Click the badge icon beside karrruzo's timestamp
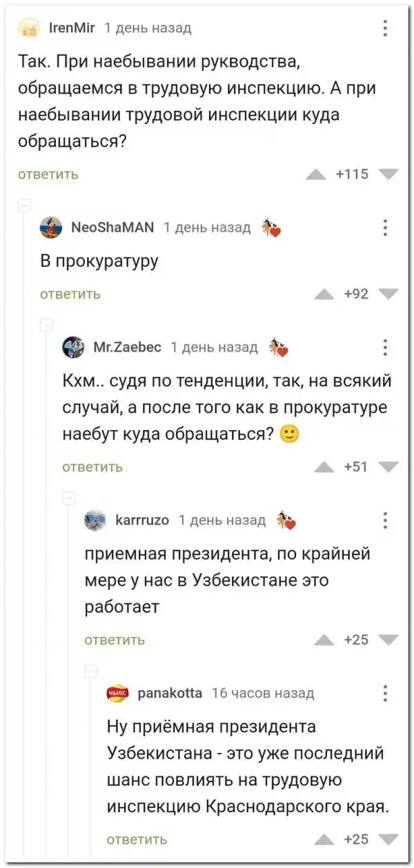414x868 pixels. (285, 521)
